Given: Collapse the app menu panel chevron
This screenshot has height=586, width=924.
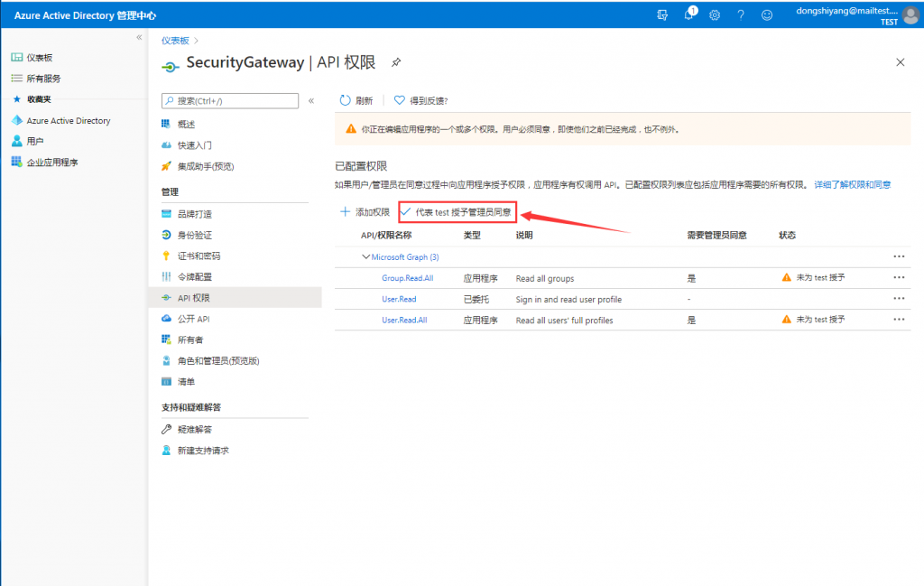Looking at the screenshot, I should [311, 101].
